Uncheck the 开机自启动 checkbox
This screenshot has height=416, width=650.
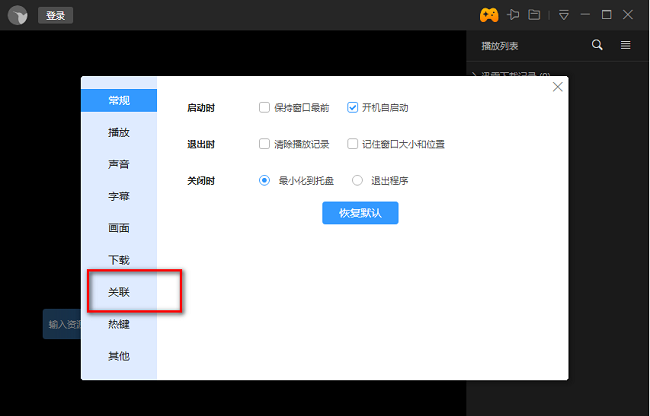[x=352, y=108]
